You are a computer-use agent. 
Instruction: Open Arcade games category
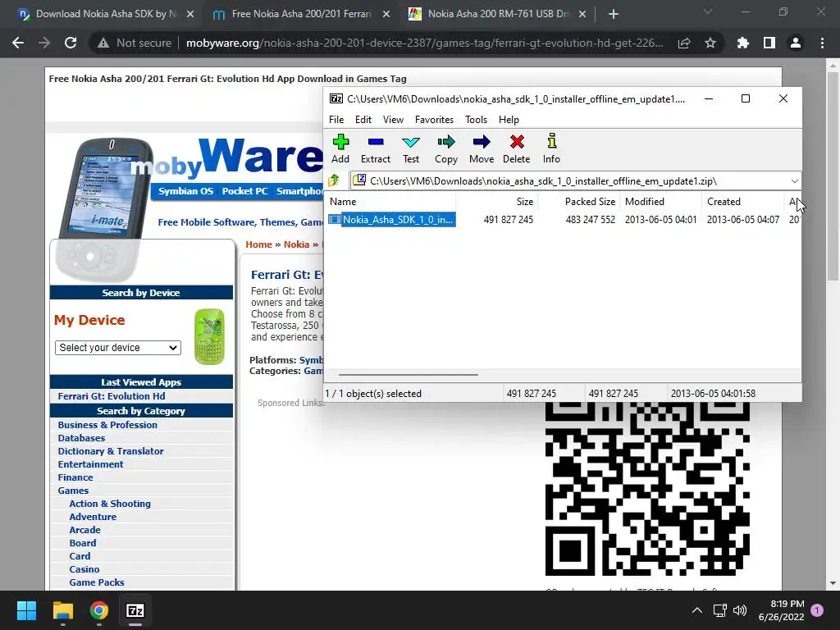84,530
